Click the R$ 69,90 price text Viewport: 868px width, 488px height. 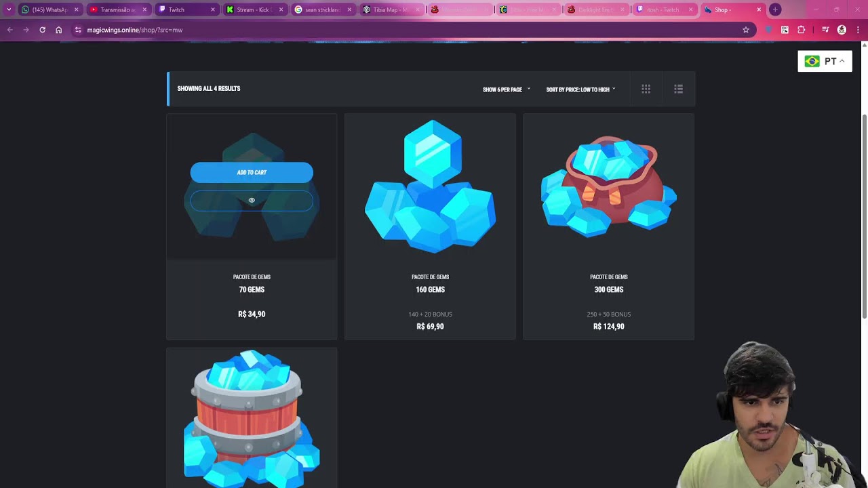[430, 327]
